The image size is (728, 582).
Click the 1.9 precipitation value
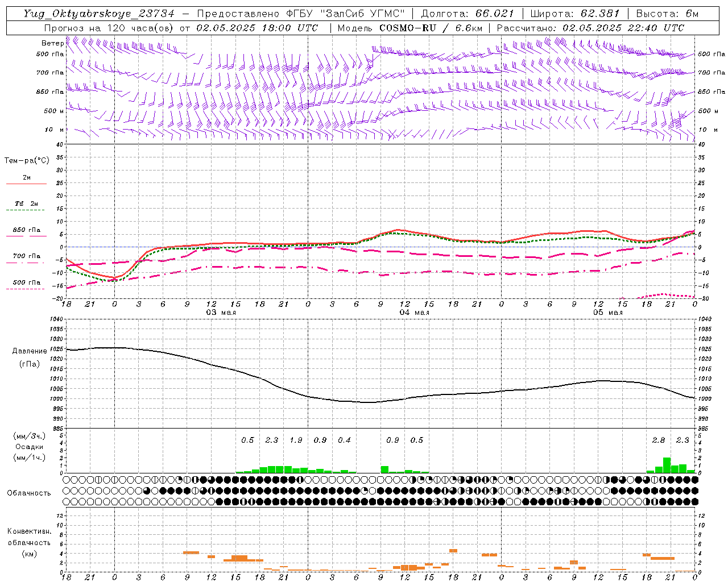pyautogui.click(x=296, y=440)
